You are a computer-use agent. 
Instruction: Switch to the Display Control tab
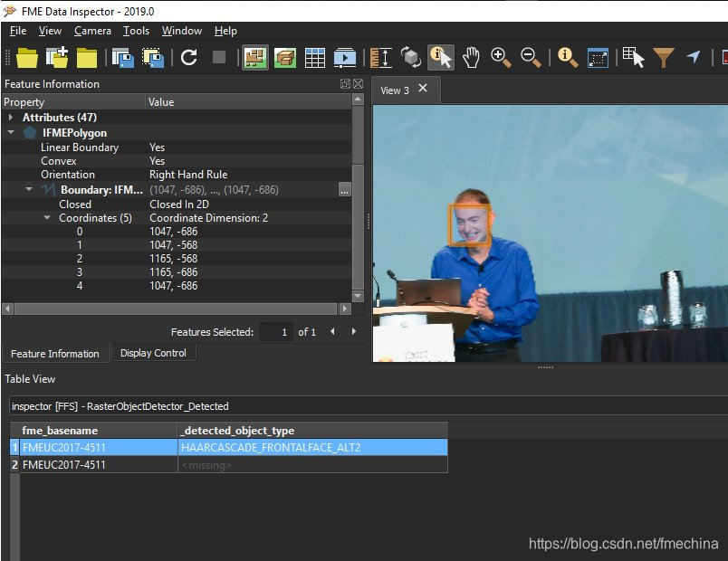click(x=153, y=353)
